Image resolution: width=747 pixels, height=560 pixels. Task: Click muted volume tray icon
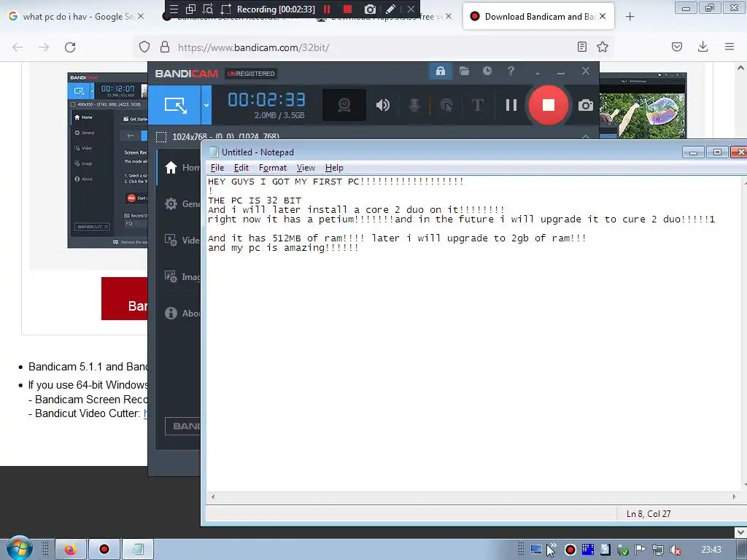[675, 550]
